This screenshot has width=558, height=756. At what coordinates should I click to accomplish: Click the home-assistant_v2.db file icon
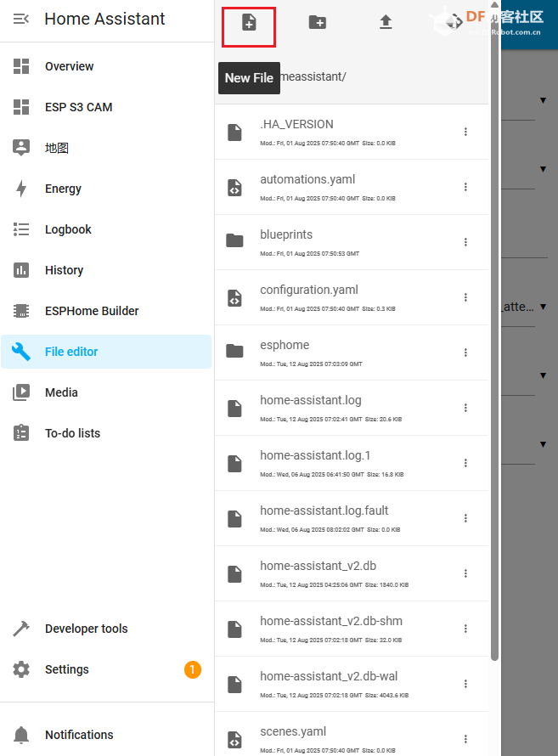tap(234, 573)
